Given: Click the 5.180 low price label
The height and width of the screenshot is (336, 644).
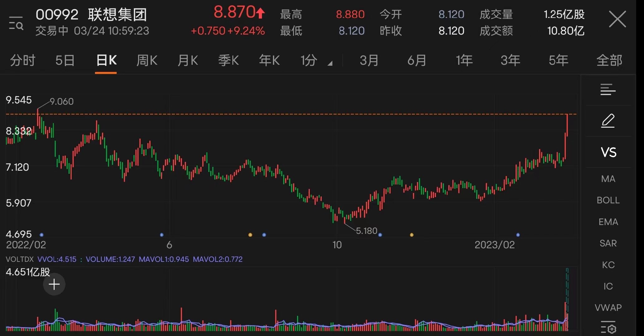Looking at the screenshot, I should point(366,231).
